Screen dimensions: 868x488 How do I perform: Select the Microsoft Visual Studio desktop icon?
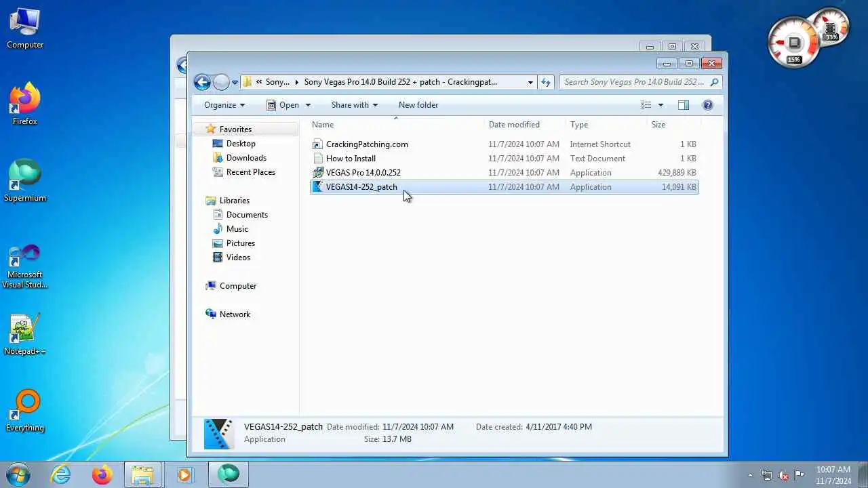[x=25, y=266]
